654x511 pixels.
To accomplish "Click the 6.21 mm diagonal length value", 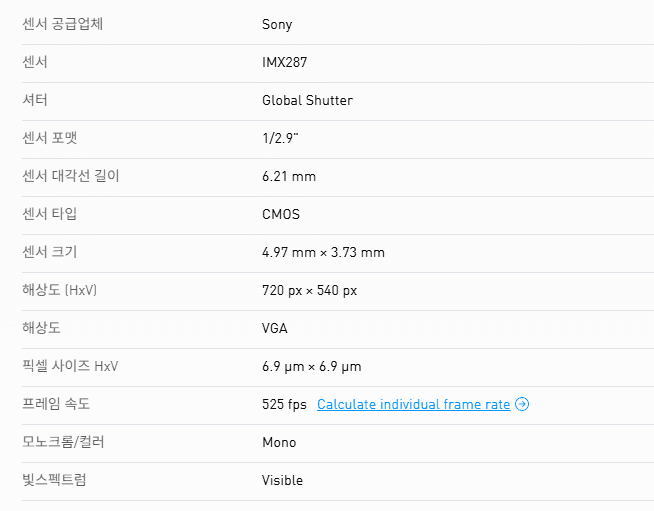I will tap(289, 176).
